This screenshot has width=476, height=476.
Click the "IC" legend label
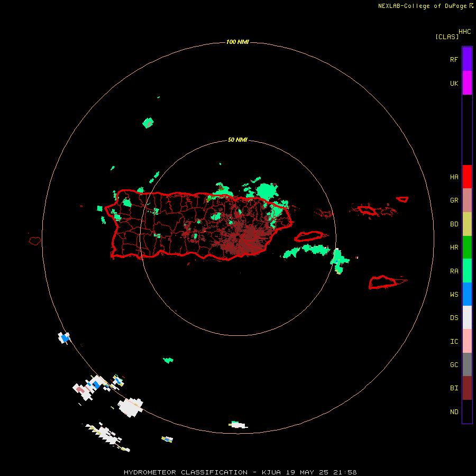[454, 342]
